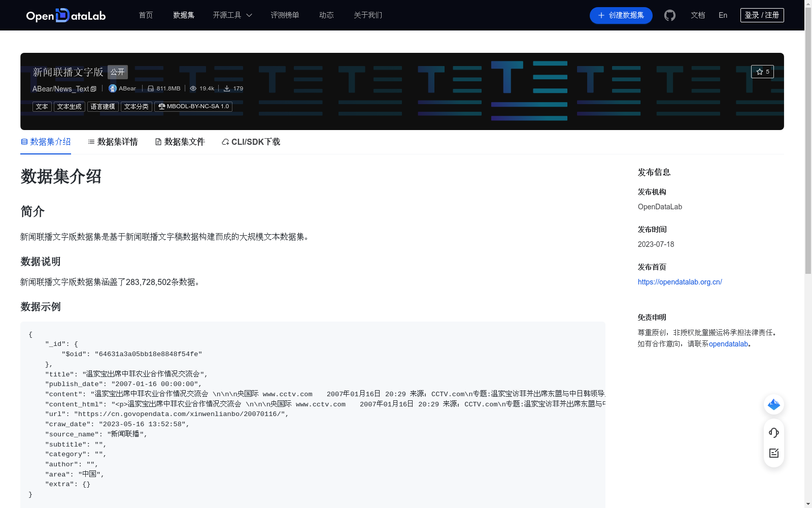Expand the 开源工具 dropdown menu

232,15
